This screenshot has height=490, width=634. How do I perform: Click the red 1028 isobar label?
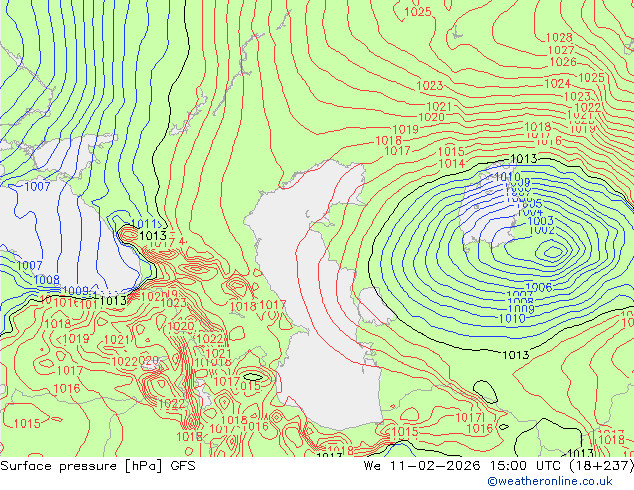tap(559, 38)
